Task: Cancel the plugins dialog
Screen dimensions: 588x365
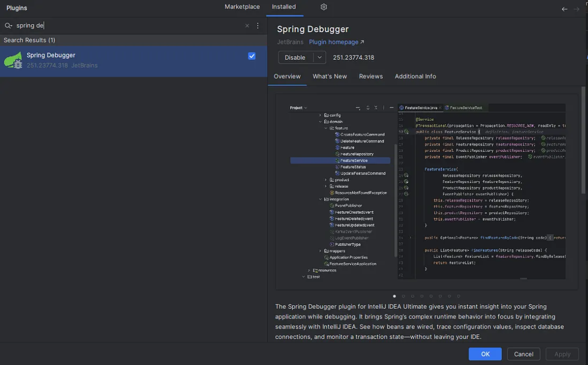Action: point(524,354)
